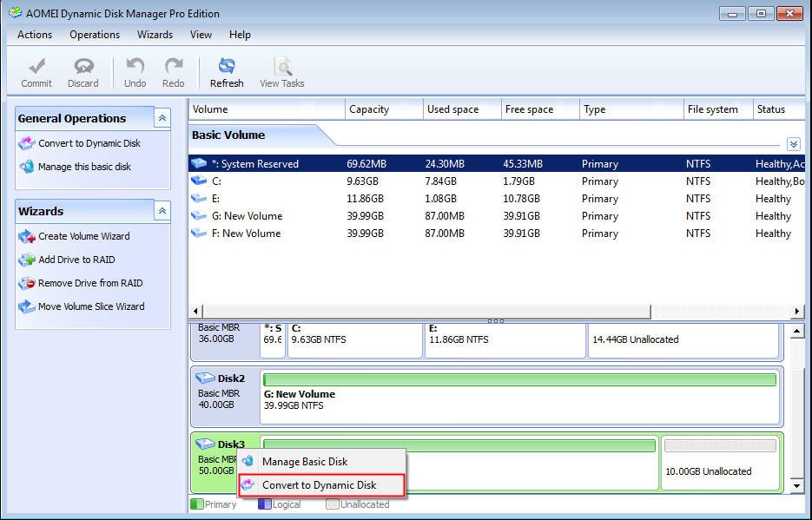Open the Operations menu

tap(95, 35)
